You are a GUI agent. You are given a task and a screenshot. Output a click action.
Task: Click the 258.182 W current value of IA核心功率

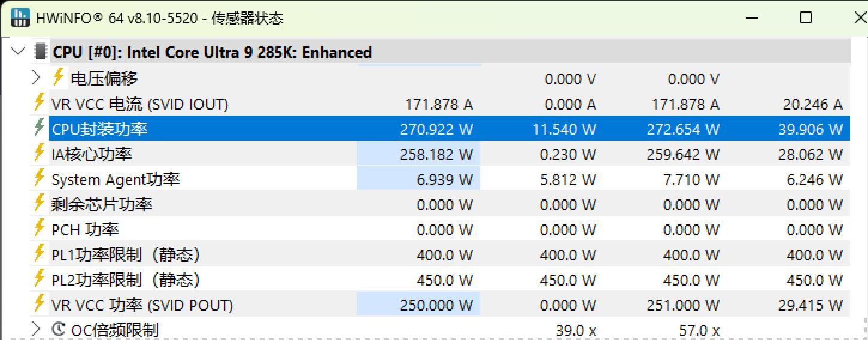(x=436, y=154)
